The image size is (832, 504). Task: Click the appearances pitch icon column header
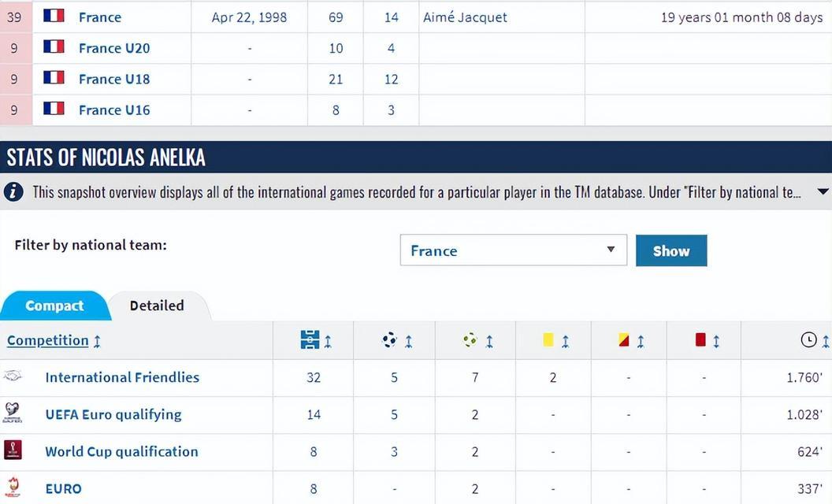[310, 339]
